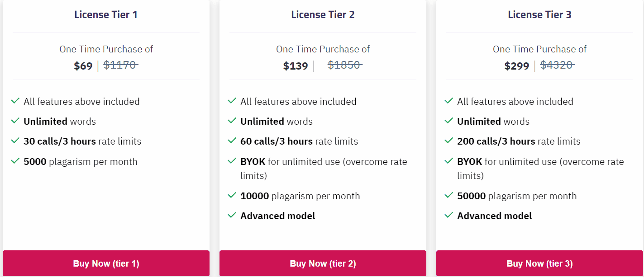Click the crossed-out $1170 price
644x277 pixels.
pyautogui.click(x=120, y=65)
